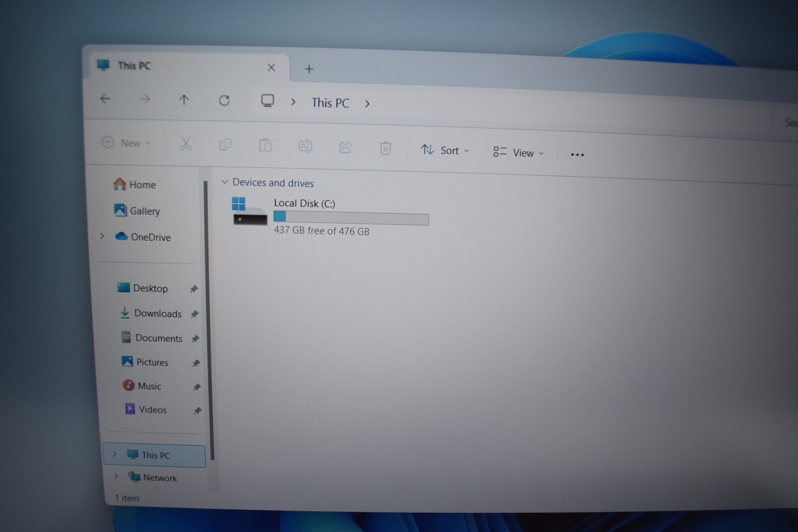Select OneDrive in the sidebar
This screenshot has width=798, height=532.
click(143, 237)
